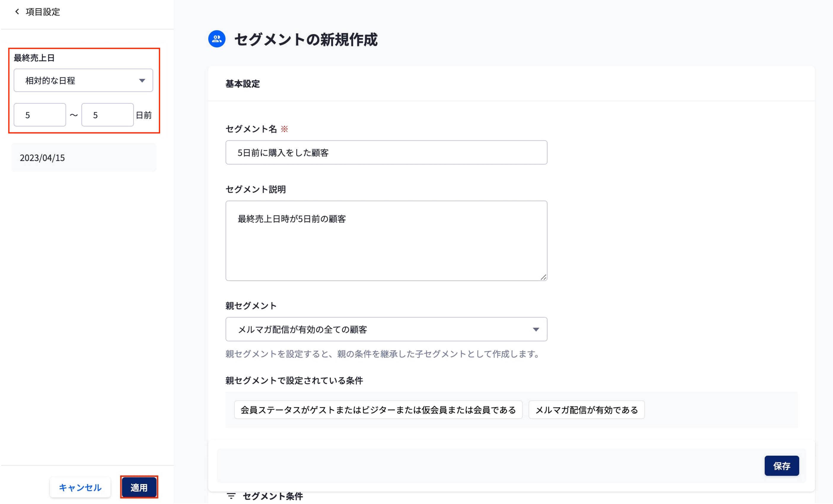Screen dimensions: 833x504
Task: Click the セグメント条件 section heading
Action: click(x=273, y=496)
